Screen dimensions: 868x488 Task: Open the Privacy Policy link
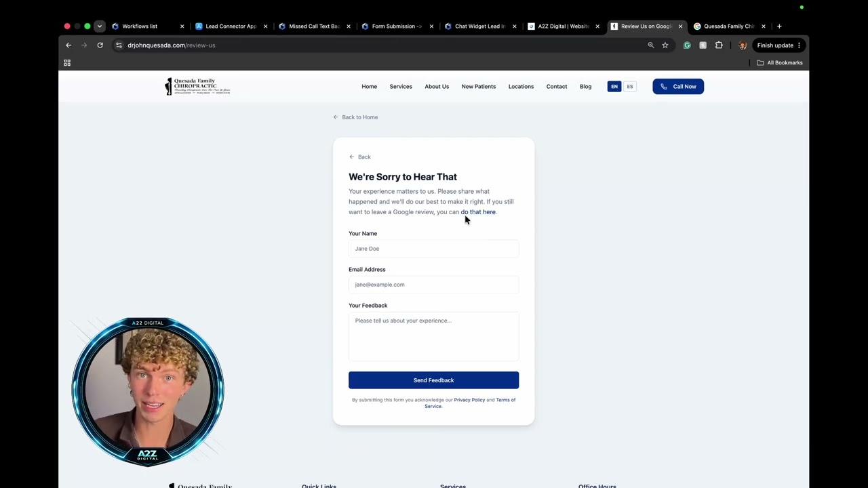click(469, 400)
